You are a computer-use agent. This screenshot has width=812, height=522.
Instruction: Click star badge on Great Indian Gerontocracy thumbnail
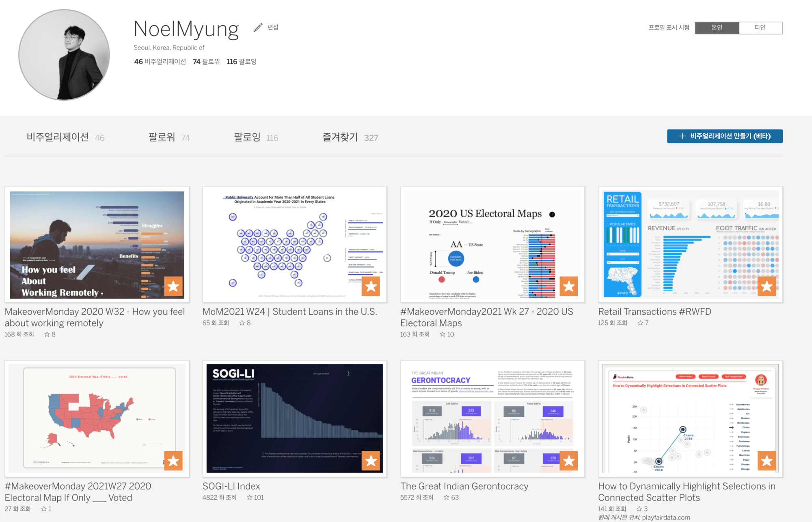tap(568, 461)
